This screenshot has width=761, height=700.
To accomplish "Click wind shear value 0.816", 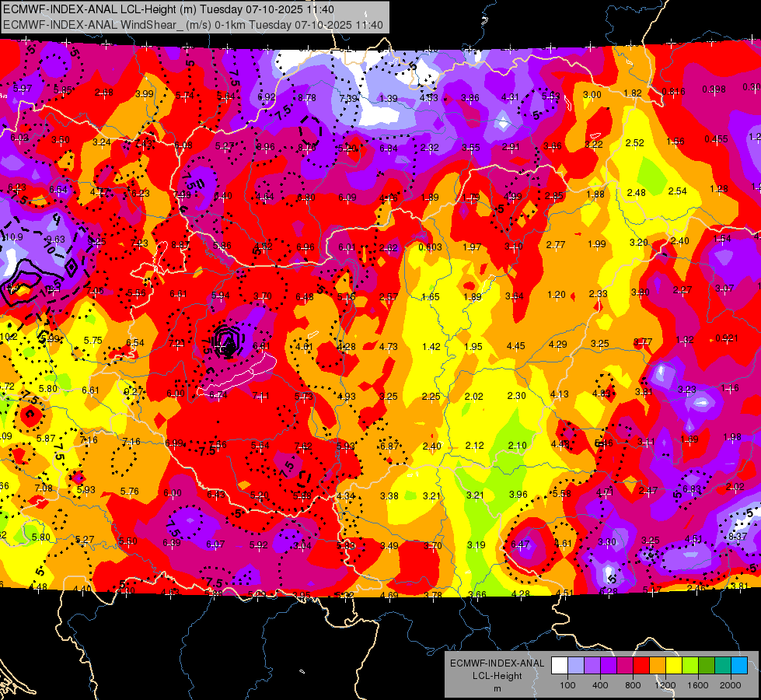I will [x=674, y=91].
